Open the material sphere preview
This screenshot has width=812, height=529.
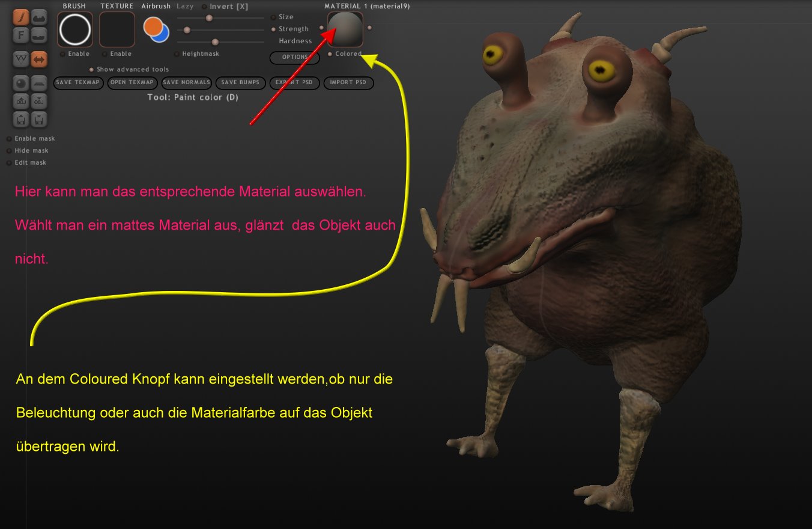point(345,29)
